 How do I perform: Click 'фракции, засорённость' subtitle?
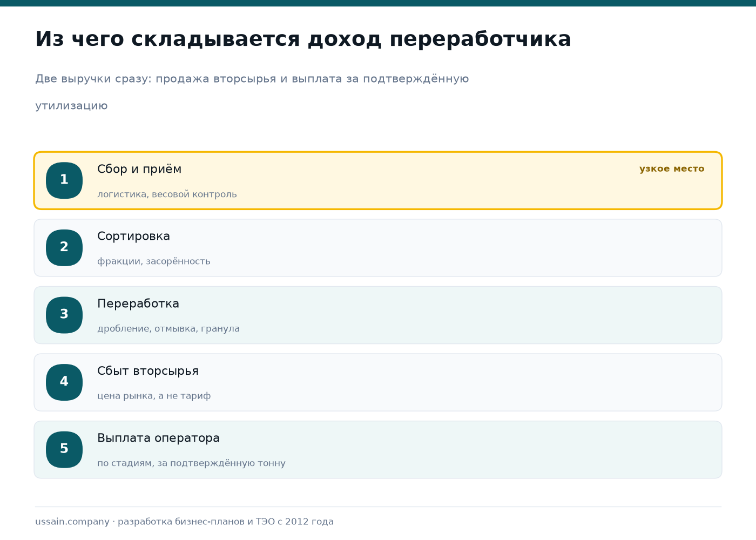(154, 261)
